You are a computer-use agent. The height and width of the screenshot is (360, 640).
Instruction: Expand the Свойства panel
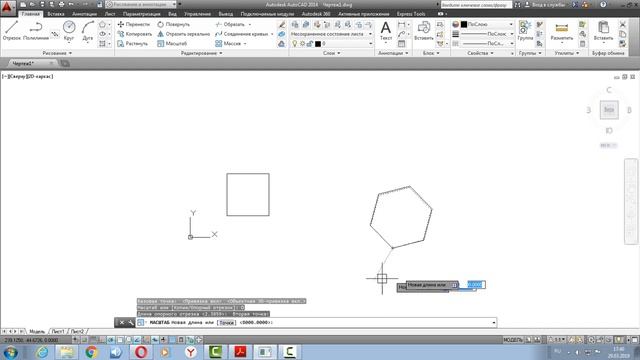(x=480, y=53)
